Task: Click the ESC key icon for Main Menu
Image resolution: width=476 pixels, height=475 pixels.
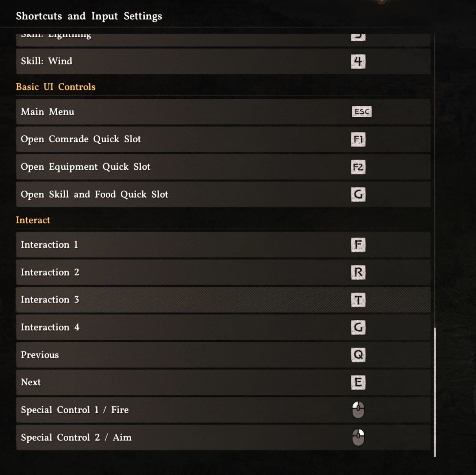Action: [361, 112]
